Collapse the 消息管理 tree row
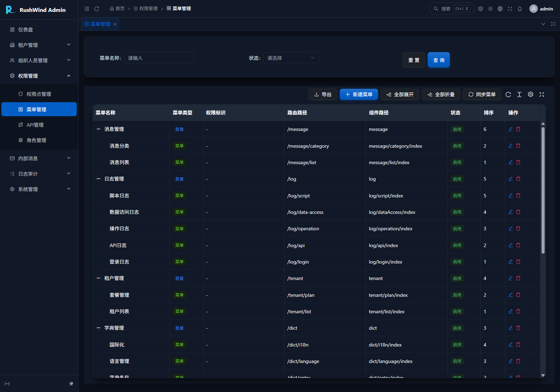The height and width of the screenshot is (392, 560). [98, 129]
